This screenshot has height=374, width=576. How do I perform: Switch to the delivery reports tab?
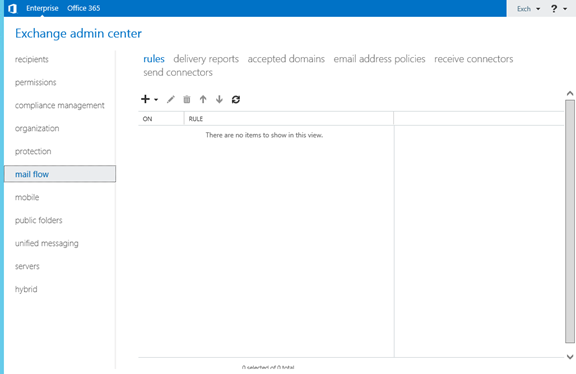point(206,59)
